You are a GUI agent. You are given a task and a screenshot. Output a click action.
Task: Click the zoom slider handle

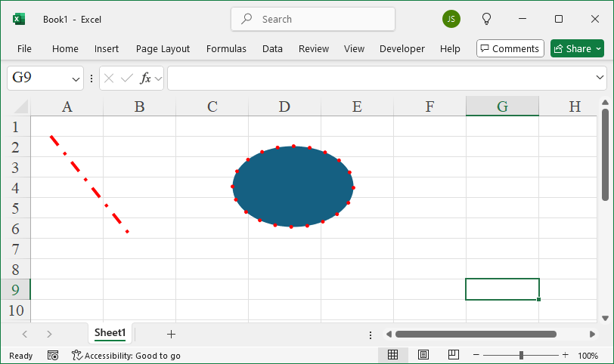pos(521,355)
